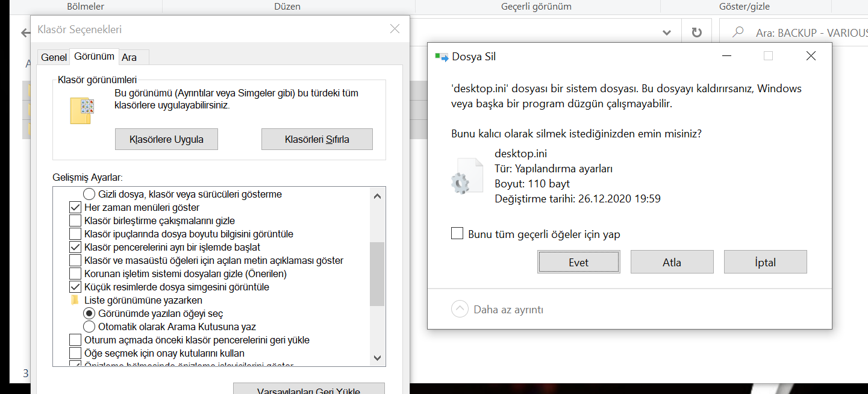The image size is (868, 394).
Task: Click the 'Liste görünümüne yazarken' folder icon
Action: (x=75, y=300)
